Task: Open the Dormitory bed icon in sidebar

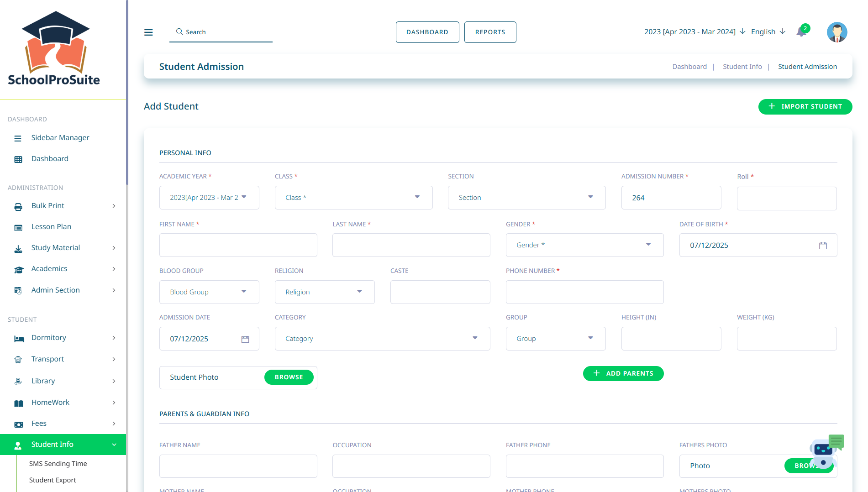Action: [18, 338]
